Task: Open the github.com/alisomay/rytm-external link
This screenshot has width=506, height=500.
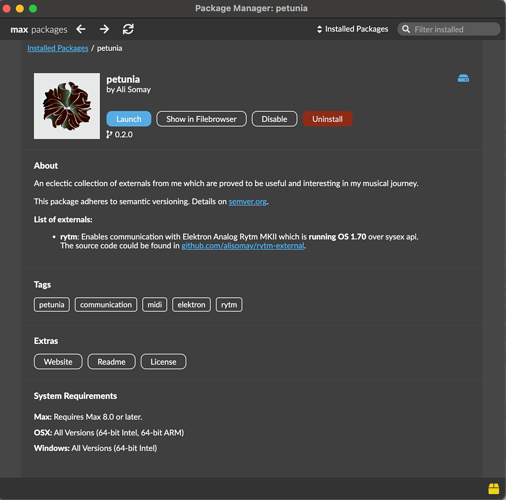Action: coord(243,246)
